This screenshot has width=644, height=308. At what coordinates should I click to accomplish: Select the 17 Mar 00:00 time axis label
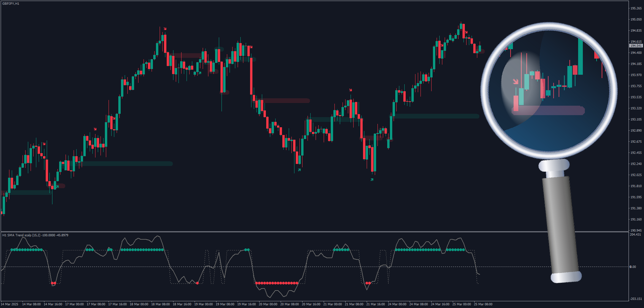click(75, 304)
